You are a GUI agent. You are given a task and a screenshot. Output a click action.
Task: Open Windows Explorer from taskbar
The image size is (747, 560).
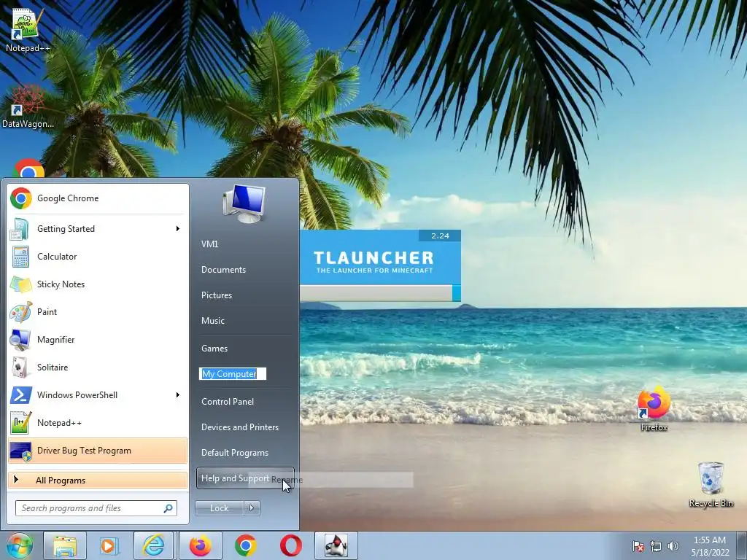tap(65, 545)
